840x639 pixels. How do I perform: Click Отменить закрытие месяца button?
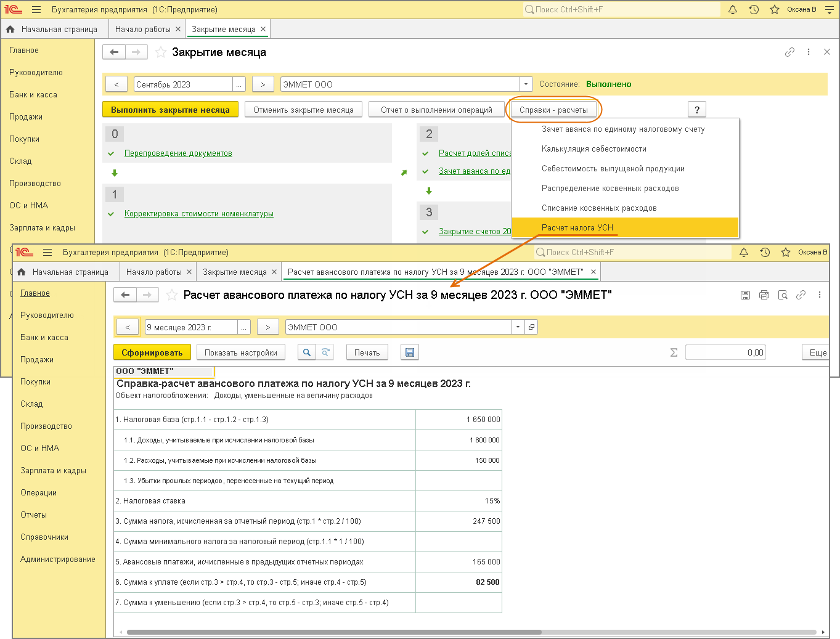tap(303, 110)
